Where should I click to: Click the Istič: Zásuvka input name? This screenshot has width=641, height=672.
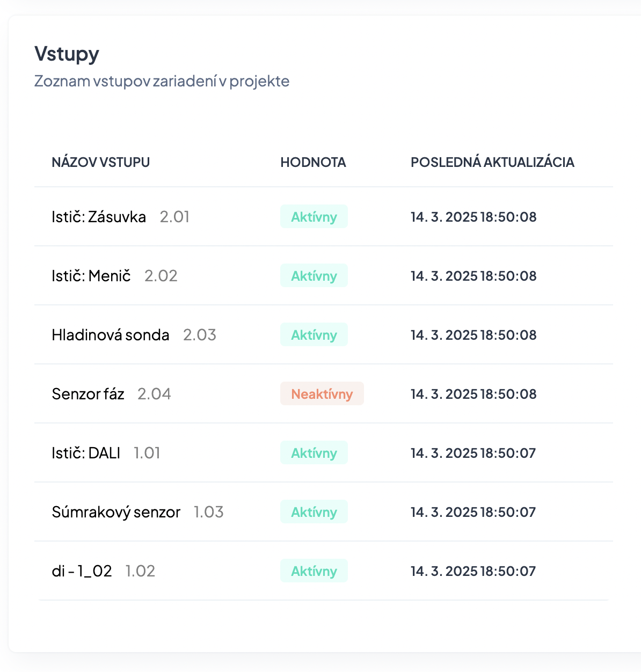click(99, 217)
